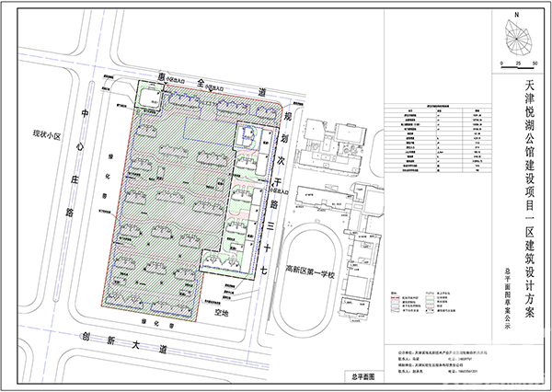Click the 空地 label
The image size is (552, 392).
coord(222,312)
